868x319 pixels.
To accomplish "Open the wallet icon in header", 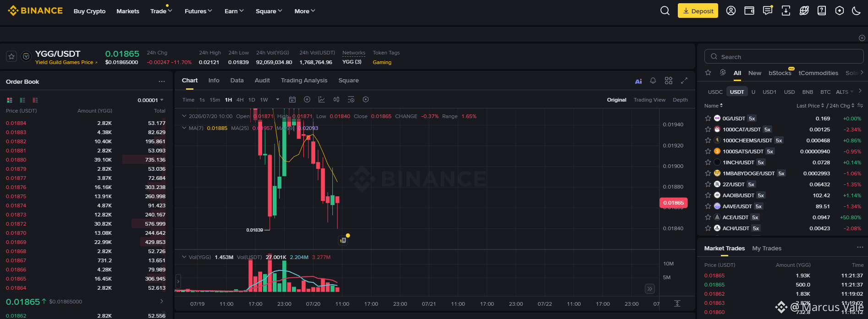I will pos(749,11).
